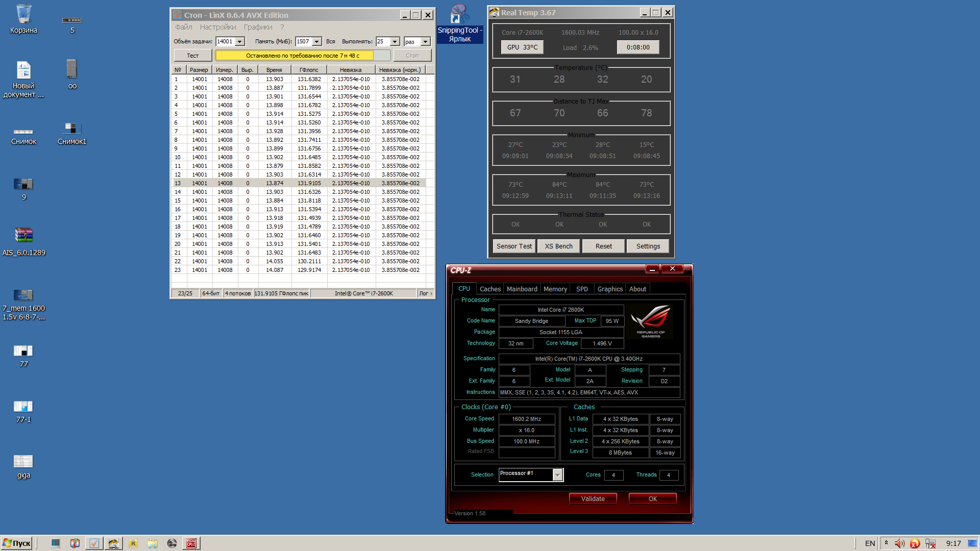This screenshot has height=551, width=980.
Task: Open the AIS_6.0.1289 archive icon
Action: coord(23,242)
